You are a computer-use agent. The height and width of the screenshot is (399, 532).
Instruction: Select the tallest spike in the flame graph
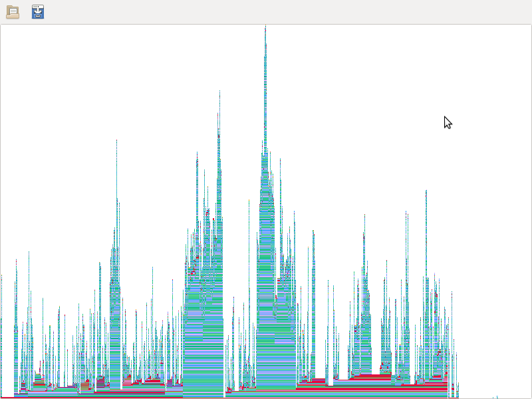coord(265,89)
